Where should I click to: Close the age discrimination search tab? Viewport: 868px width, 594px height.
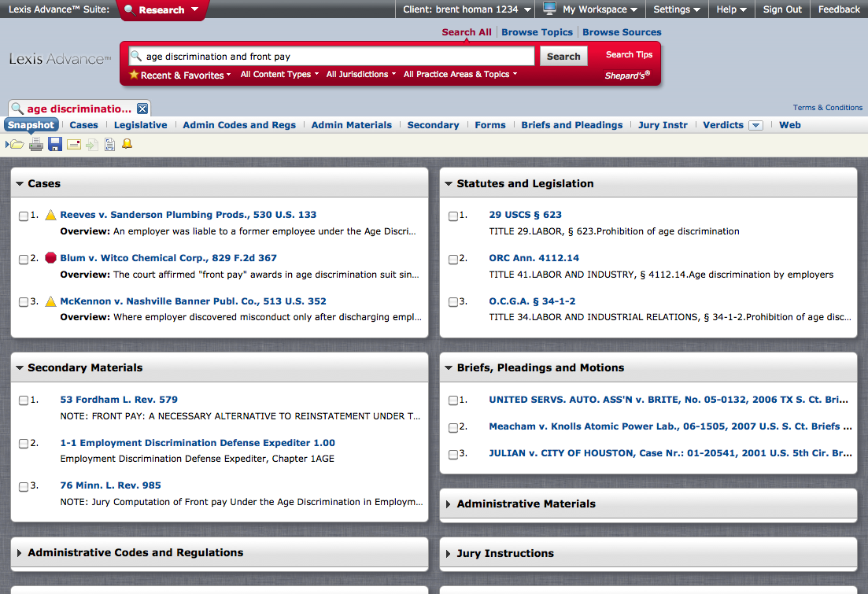[142, 109]
